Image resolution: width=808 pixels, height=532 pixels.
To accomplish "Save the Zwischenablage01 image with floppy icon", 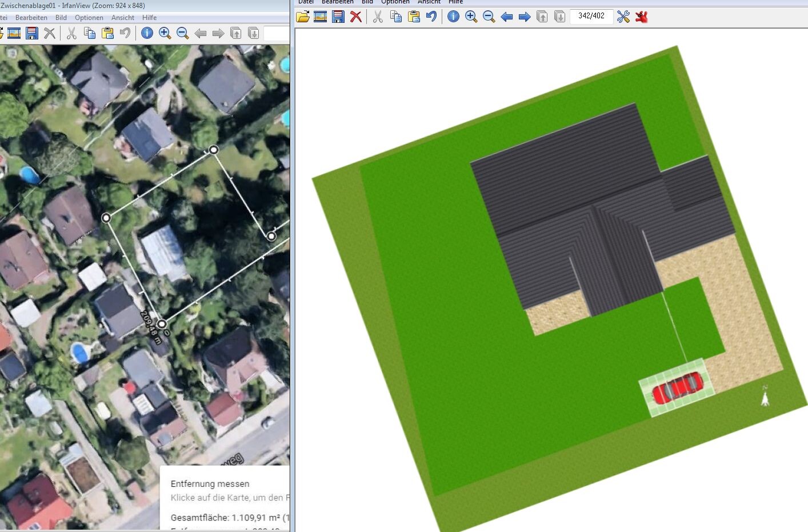I will [x=32, y=33].
